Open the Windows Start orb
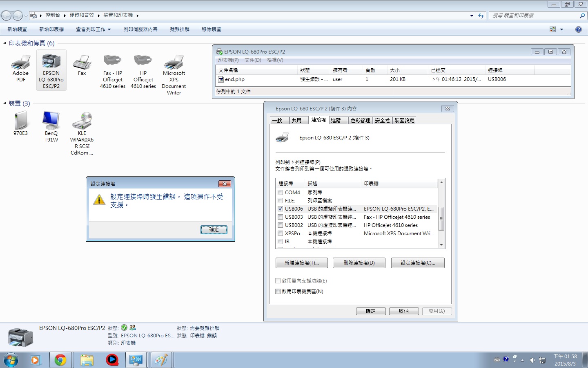588x368 pixels. tap(11, 360)
